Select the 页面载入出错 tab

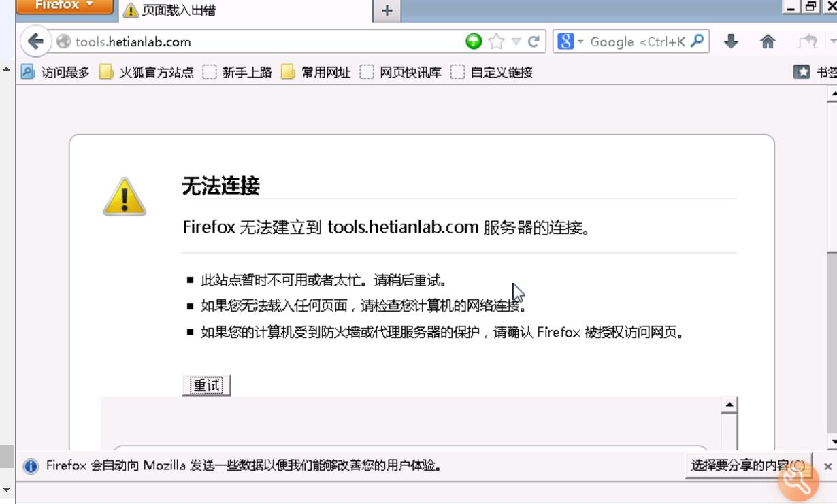tap(246, 11)
